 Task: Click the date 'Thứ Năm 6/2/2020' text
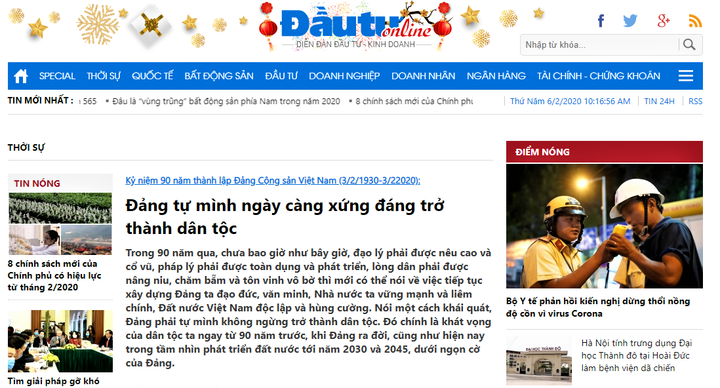(x=570, y=101)
